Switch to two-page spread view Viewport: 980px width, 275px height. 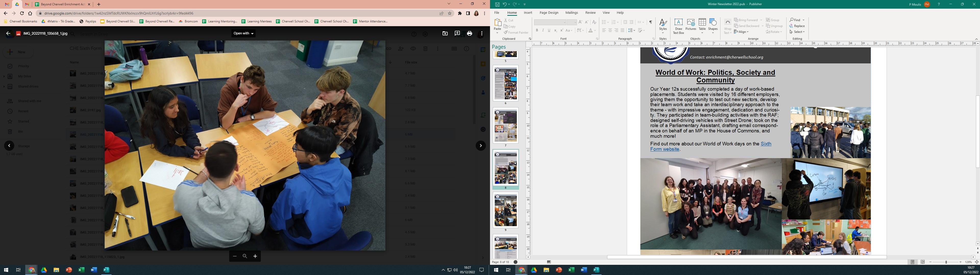tap(923, 262)
